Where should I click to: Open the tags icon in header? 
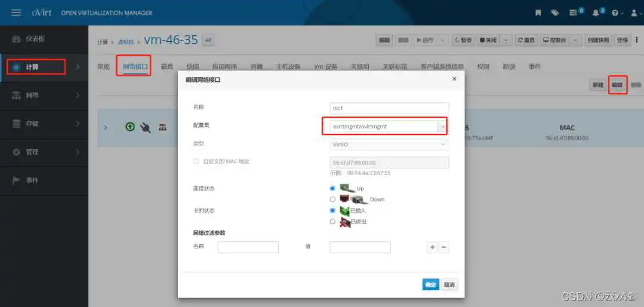coord(555,13)
